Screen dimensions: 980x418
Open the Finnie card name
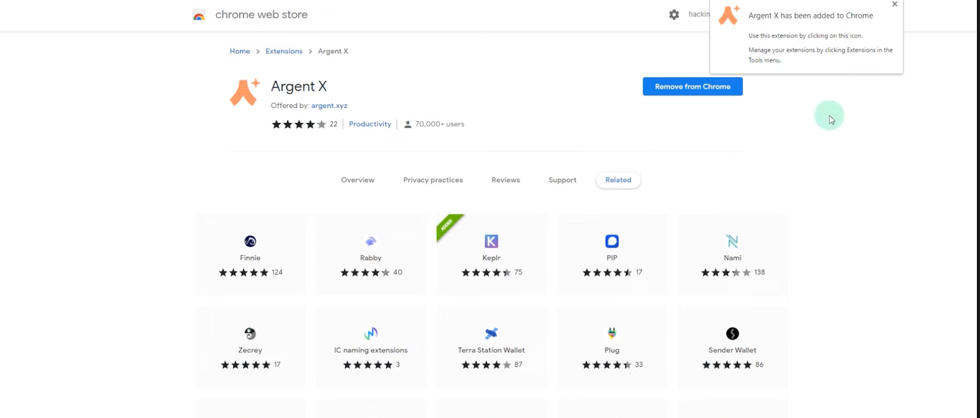[x=250, y=258]
